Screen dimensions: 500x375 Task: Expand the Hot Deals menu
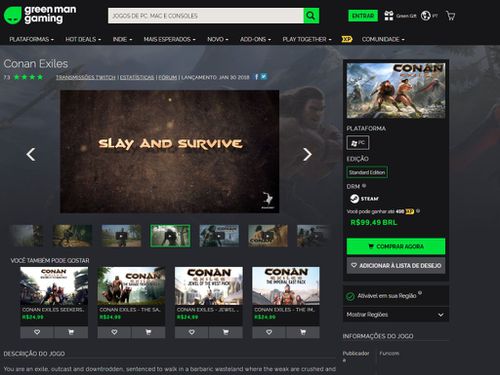pyautogui.click(x=83, y=39)
